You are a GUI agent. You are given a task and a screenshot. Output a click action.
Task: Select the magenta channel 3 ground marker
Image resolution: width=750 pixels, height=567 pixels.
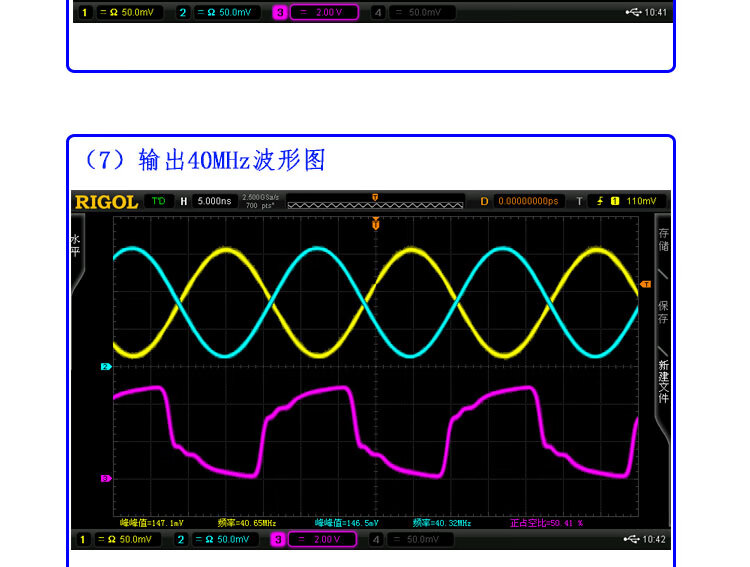point(105,479)
